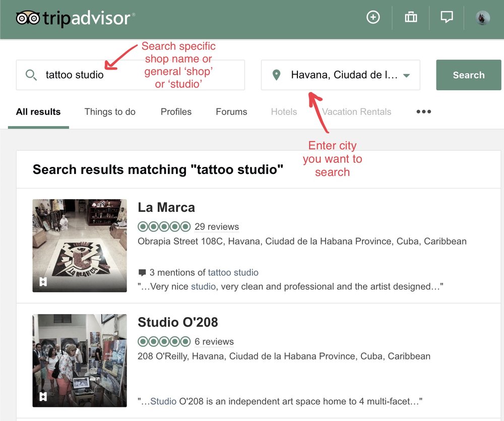Open Studio O'208 thumbnail photo
Screen dimensions: 504x421
[80, 360]
